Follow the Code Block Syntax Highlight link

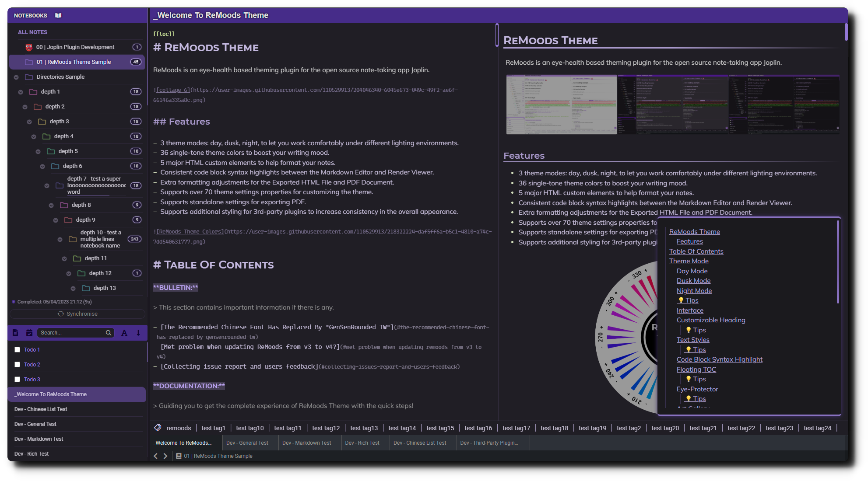(x=719, y=359)
